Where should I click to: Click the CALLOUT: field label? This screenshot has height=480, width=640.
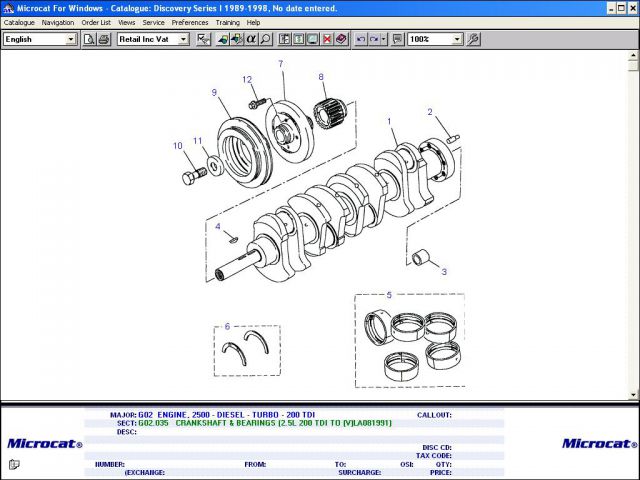click(x=434, y=415)
